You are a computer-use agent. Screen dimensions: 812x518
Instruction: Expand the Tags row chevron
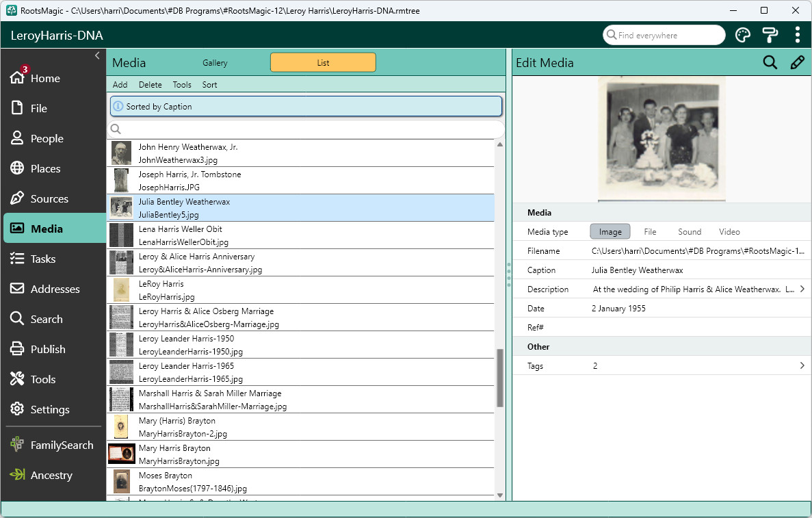pyautogui.click(x=802, y=365)
